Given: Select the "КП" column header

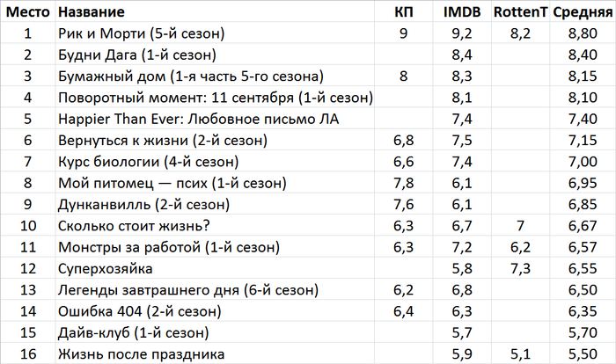Looking at the screenshot, I should coord(404,13).
